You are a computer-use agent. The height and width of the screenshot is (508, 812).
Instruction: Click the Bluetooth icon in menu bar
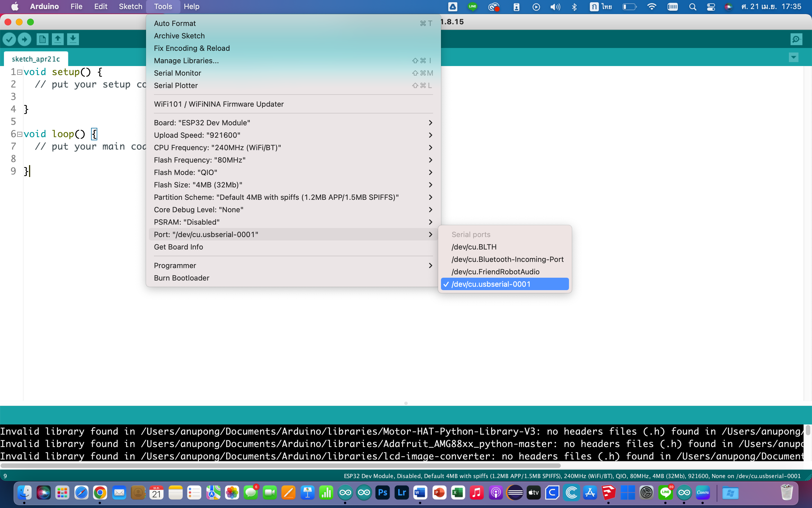pos(574,6)
